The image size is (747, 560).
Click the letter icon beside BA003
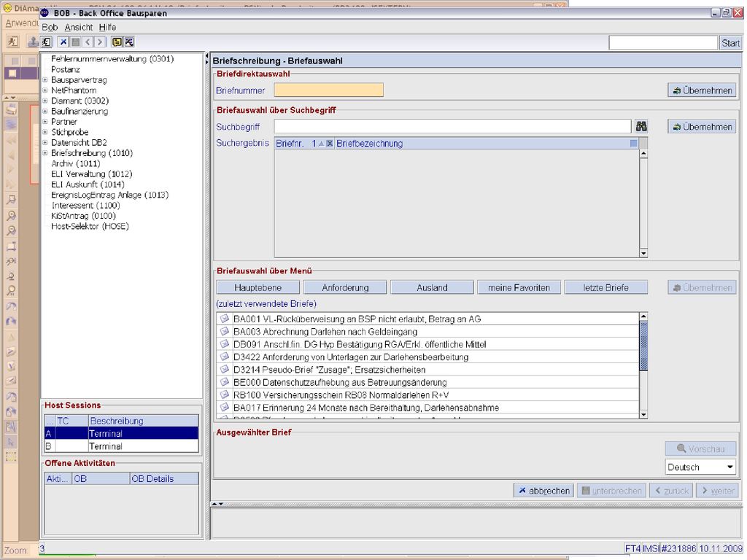tap(225, 331)
